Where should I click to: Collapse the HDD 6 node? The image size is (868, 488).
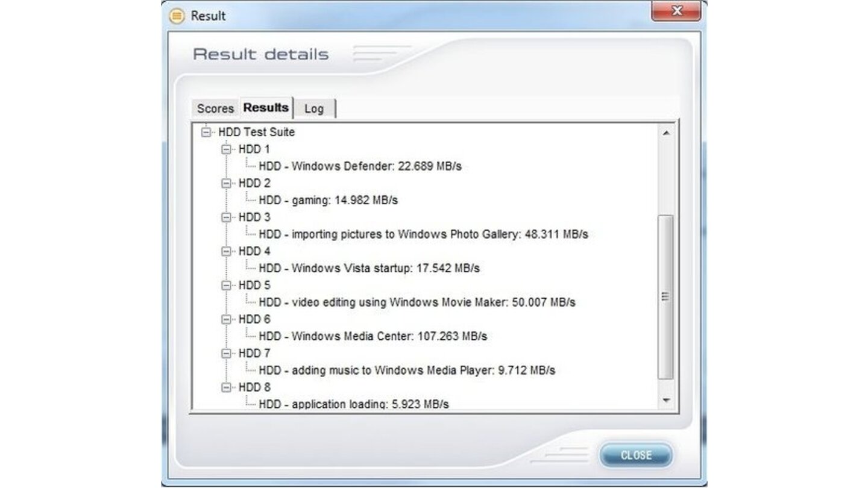227,319
